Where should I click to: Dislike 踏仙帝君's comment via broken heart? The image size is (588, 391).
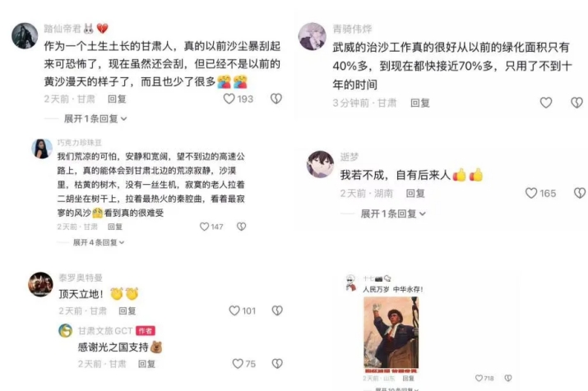tap(276, 99)
